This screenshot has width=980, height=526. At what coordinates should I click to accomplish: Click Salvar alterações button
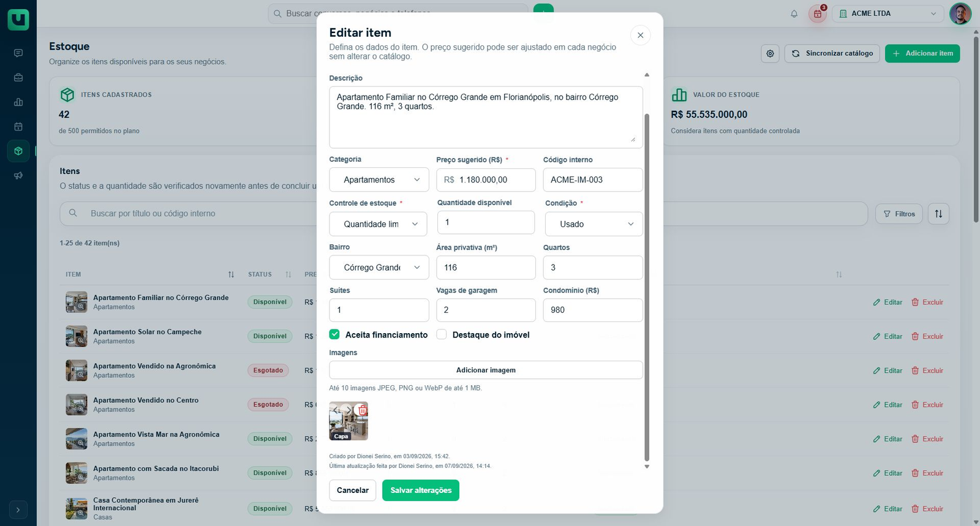click(421, 490)
